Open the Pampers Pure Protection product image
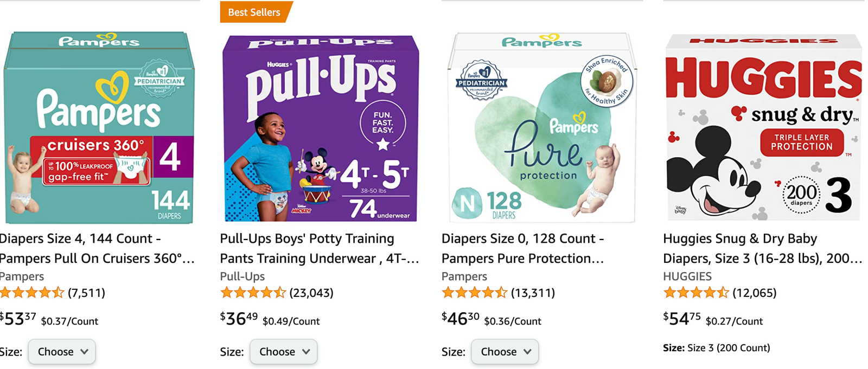Screen dimensions: 868x369 tap(542, 127)
